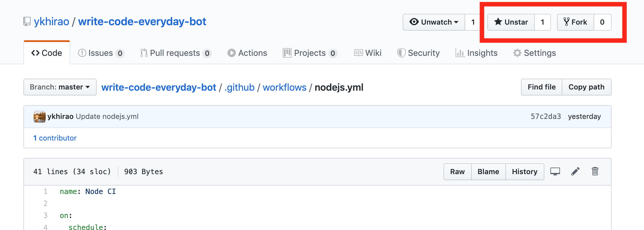Viewport: 644px width, 230px height.
Task: Select line number 3 in code
Action: [x=46, y=216]
